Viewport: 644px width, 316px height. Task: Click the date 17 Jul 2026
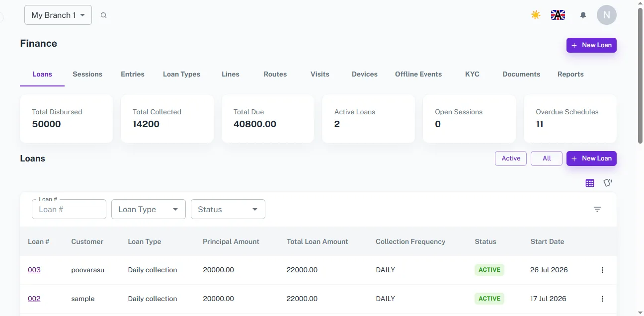548,299
